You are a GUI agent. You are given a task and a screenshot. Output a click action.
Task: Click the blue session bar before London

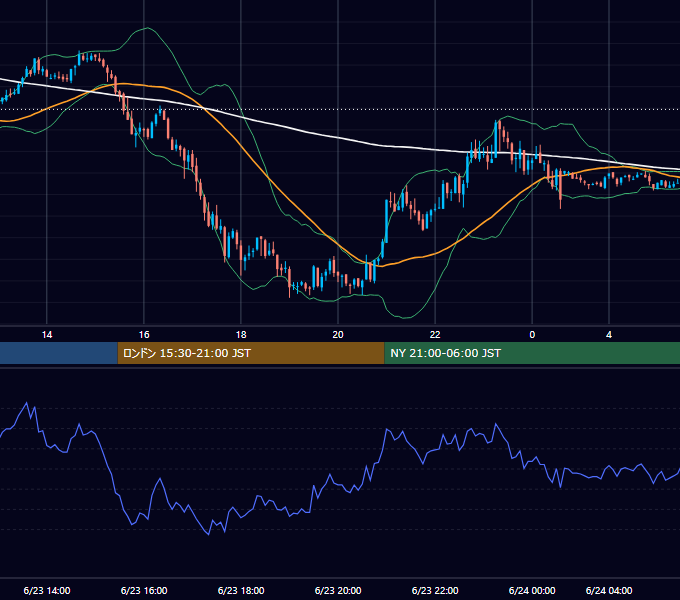[x=59, y=353]
